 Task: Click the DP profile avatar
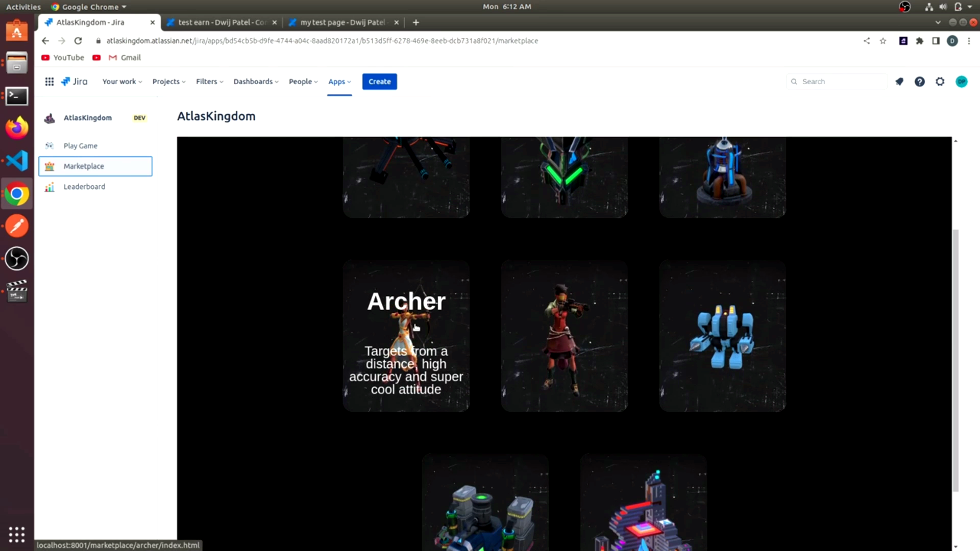(961, 82)
